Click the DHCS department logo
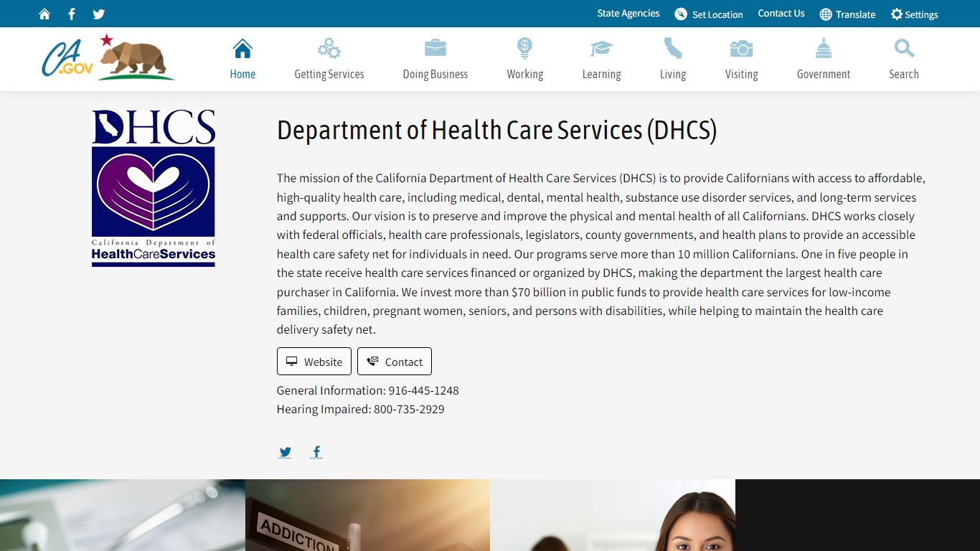This screenshot has height=551, width=980. (154, 188)
